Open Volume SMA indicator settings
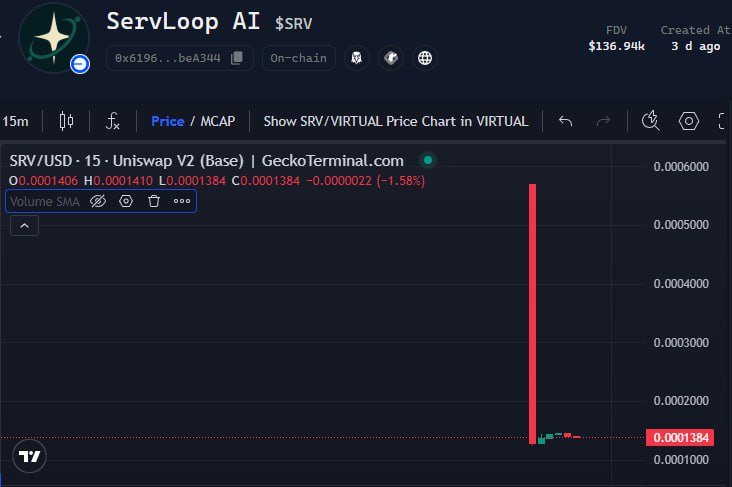Image resolution: width=732 pixels, height=487 pixels. point(126,201)
